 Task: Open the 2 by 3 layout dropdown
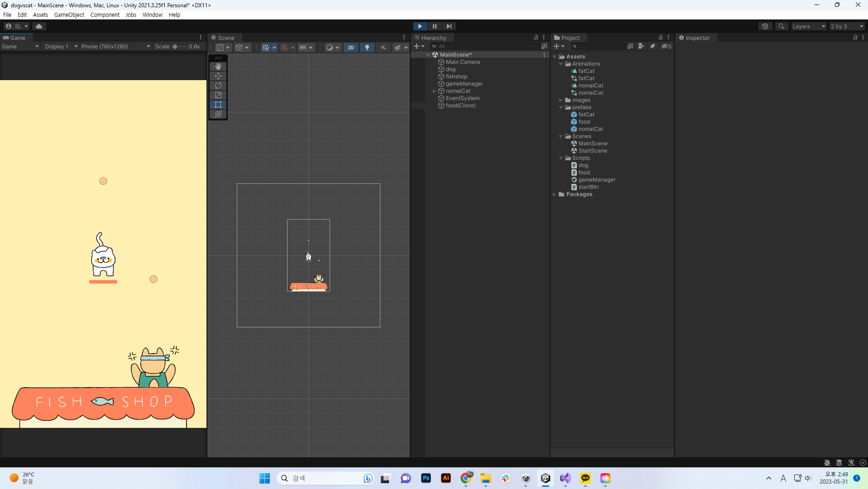tap(847, 26)
